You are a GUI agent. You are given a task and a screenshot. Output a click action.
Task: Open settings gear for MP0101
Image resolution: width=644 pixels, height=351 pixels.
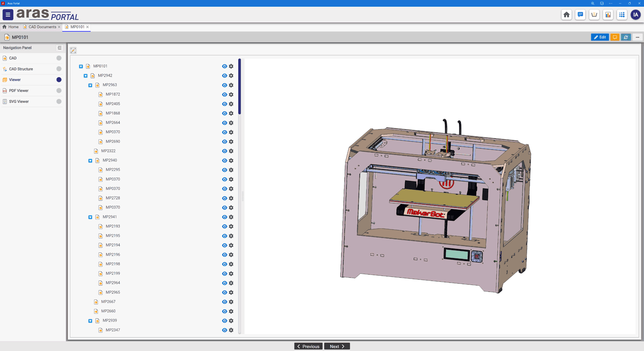point(231,66)
